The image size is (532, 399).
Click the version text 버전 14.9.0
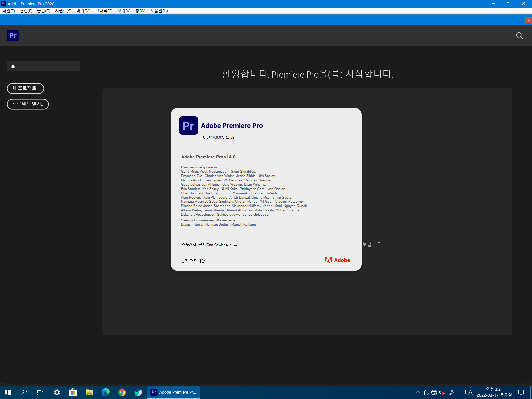pyautogui.click(x=219, y=137)
